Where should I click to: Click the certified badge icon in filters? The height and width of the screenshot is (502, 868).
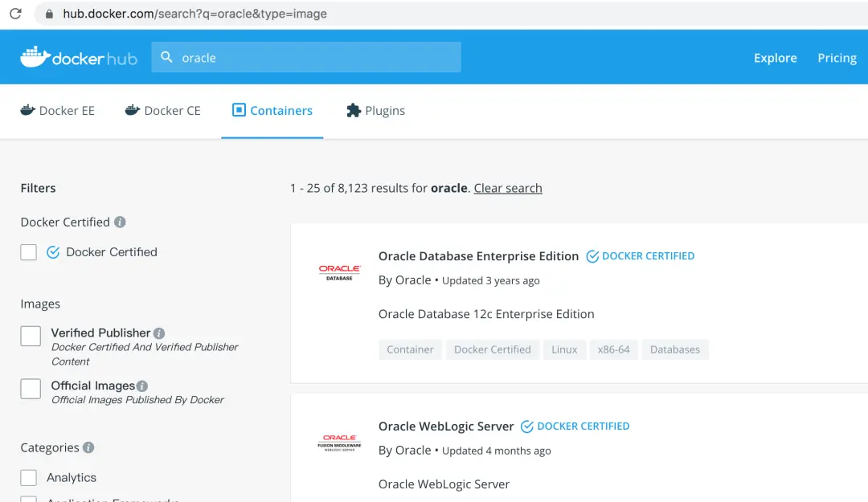point(53,252)
